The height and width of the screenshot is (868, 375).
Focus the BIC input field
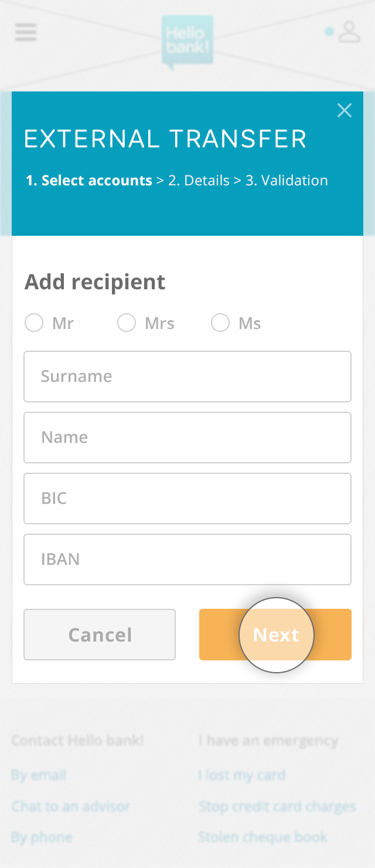point(187,499)
